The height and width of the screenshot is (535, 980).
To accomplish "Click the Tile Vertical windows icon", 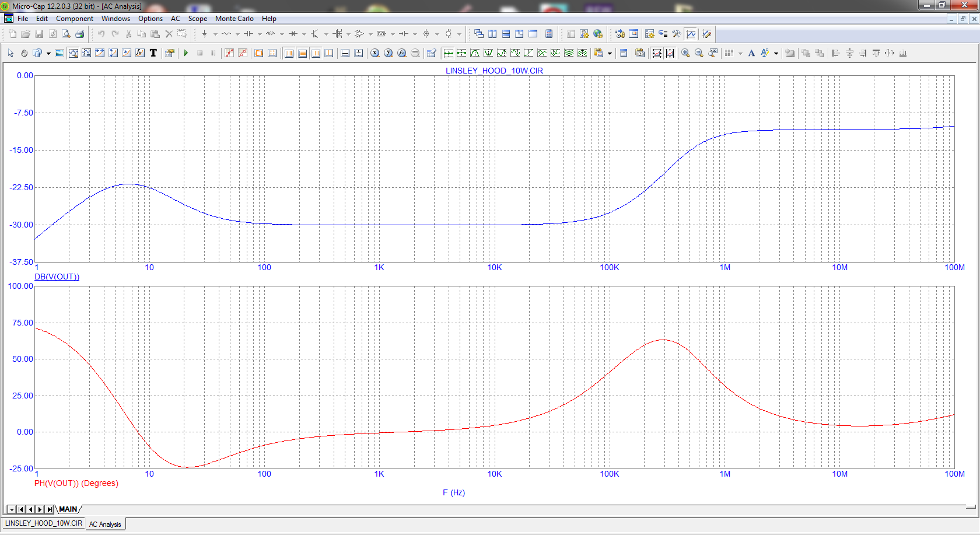I will tap(492, 34).
